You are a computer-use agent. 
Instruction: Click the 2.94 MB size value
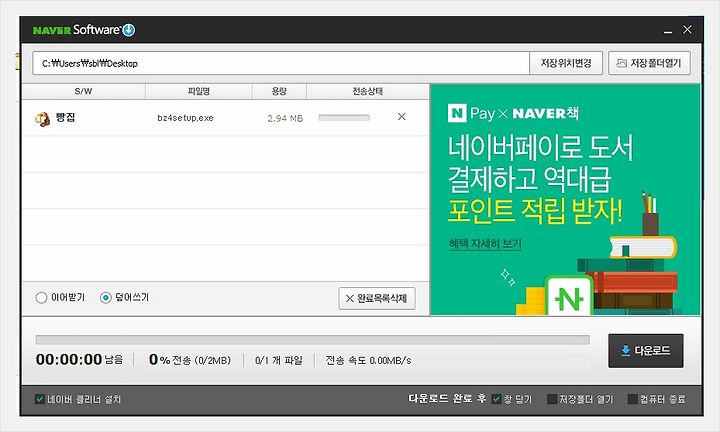point(285,118)
